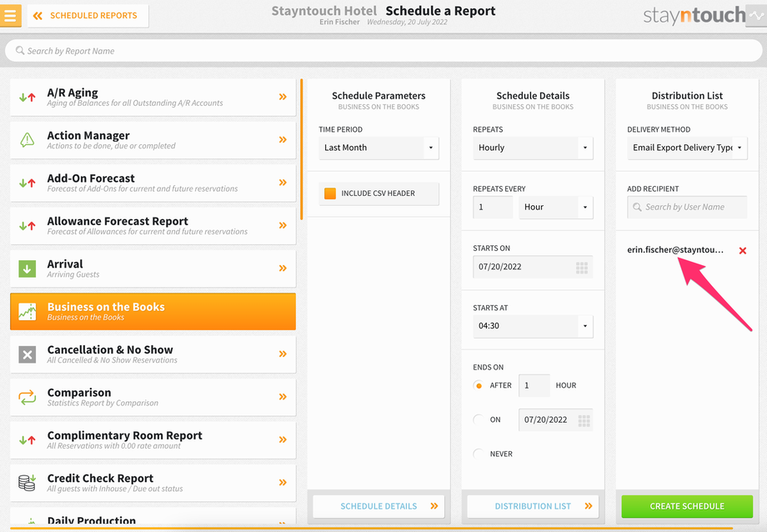Click the stayntouch logo
Image resolution: width=767 pixels, height=532 pixels.
(x=694, y=15)
